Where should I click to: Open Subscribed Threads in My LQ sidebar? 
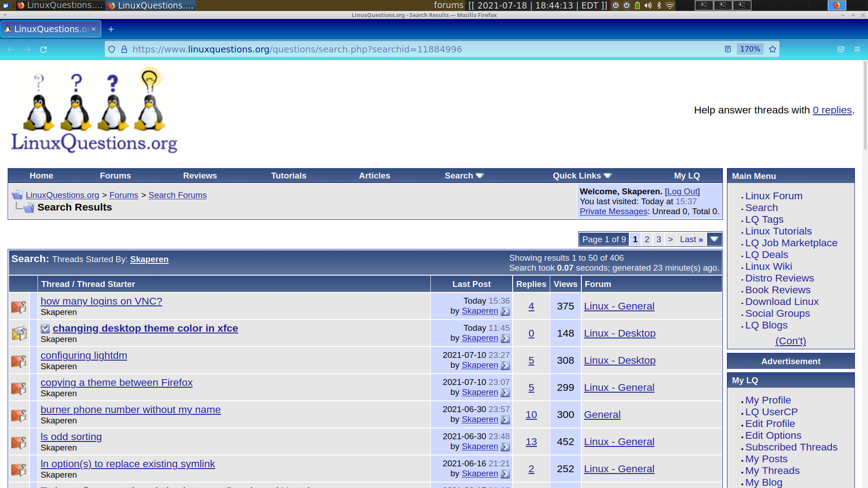(791, 447)
